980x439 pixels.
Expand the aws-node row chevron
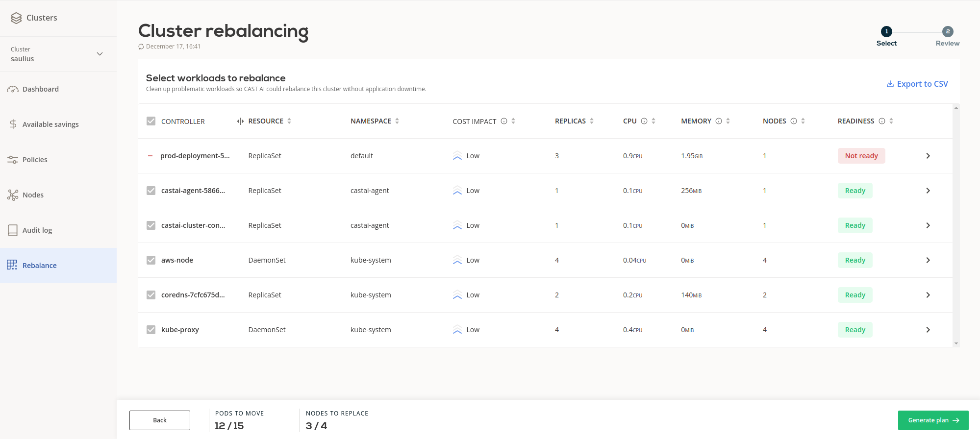928,260
